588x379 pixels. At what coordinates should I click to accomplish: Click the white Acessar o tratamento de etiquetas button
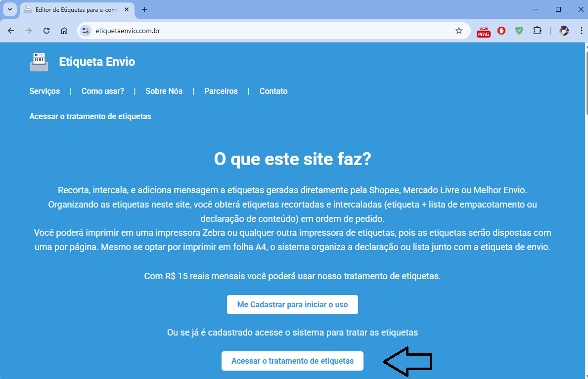click(292, 361)
